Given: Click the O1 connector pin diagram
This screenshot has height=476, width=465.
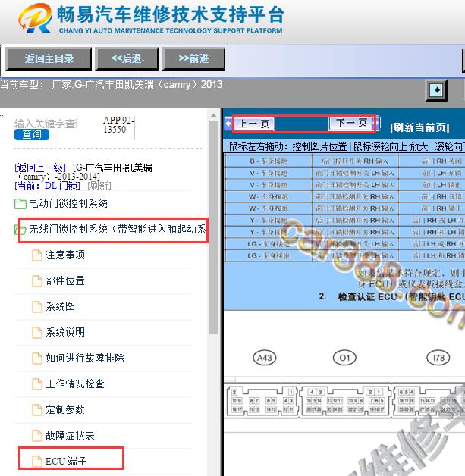Looking at the screenshot, I should 344,400.
